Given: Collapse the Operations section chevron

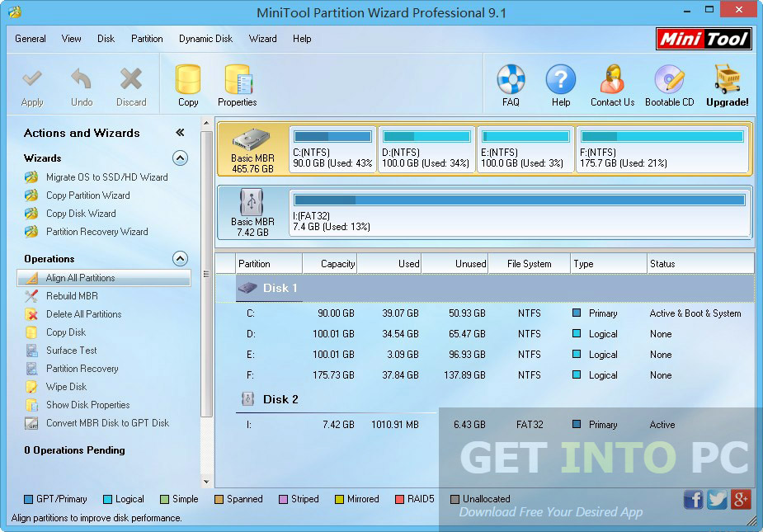Looking at the screenshot, I should point(180,258).
